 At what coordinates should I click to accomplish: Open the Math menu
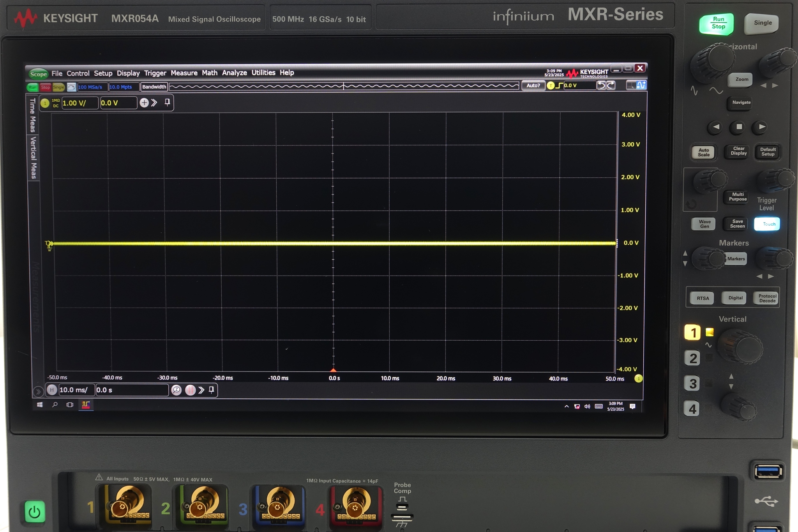coord(210,73)
